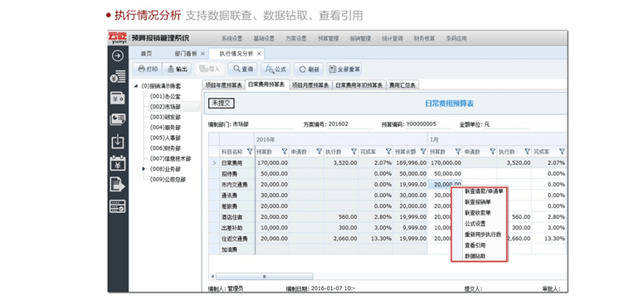
Task: Filter the 申请数 column under 1月
Action: [x=492, y=152]
